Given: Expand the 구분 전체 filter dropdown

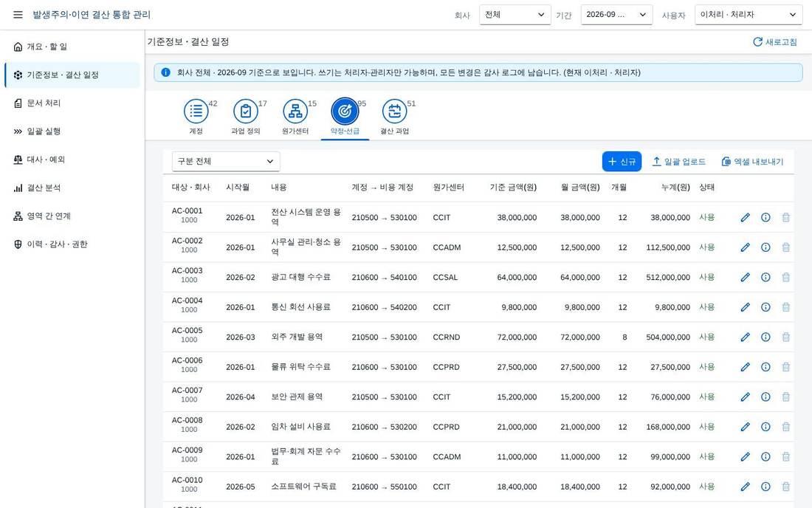Looking at the screenshot, I should click(x=226, y=161).
